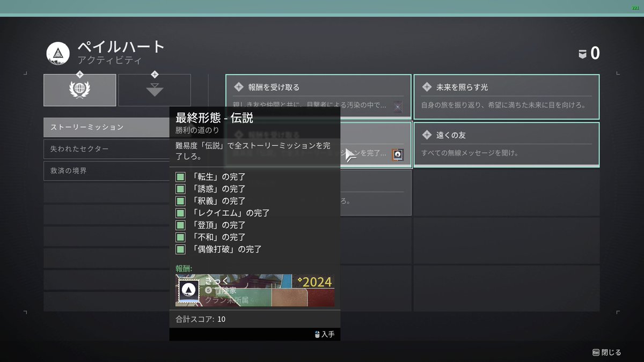
Task: Open the 救済の境界 section
Action: click(106, 171)
